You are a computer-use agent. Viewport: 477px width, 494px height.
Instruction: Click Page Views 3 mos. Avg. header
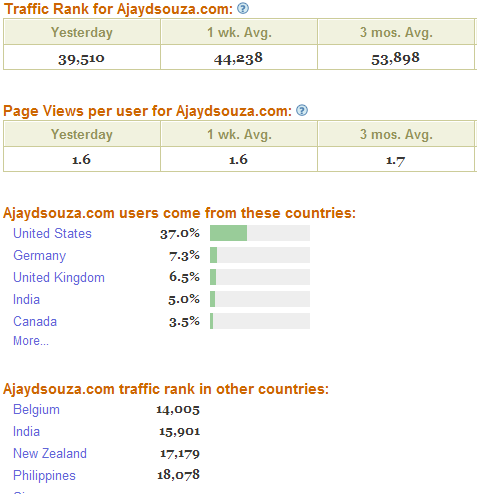pos(396,134)
